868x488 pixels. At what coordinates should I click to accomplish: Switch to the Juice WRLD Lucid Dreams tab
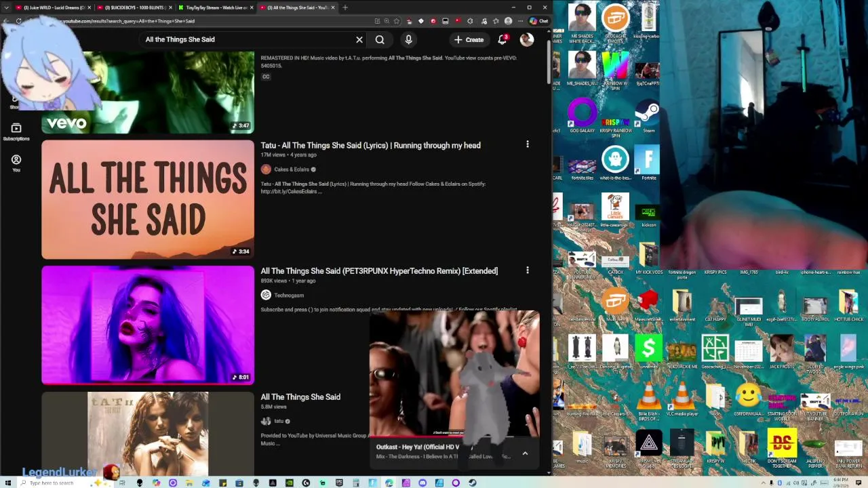click(53, 7)
